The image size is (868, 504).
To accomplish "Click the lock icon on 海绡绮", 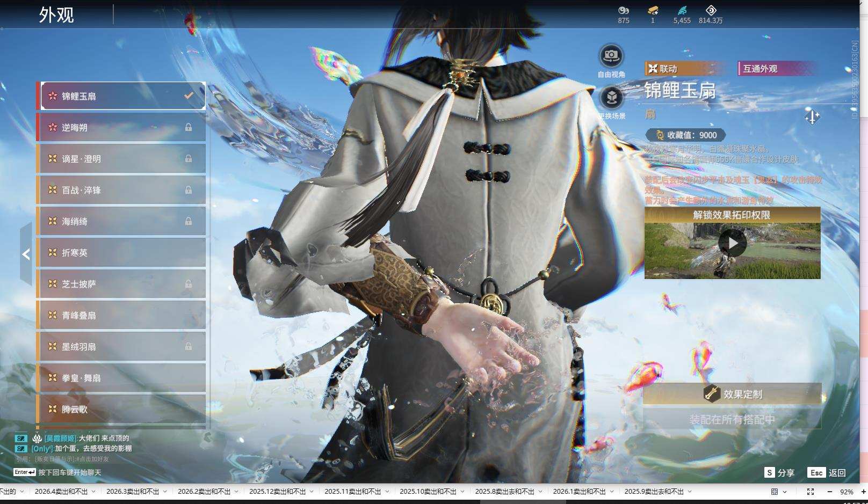I will point(189,221).
